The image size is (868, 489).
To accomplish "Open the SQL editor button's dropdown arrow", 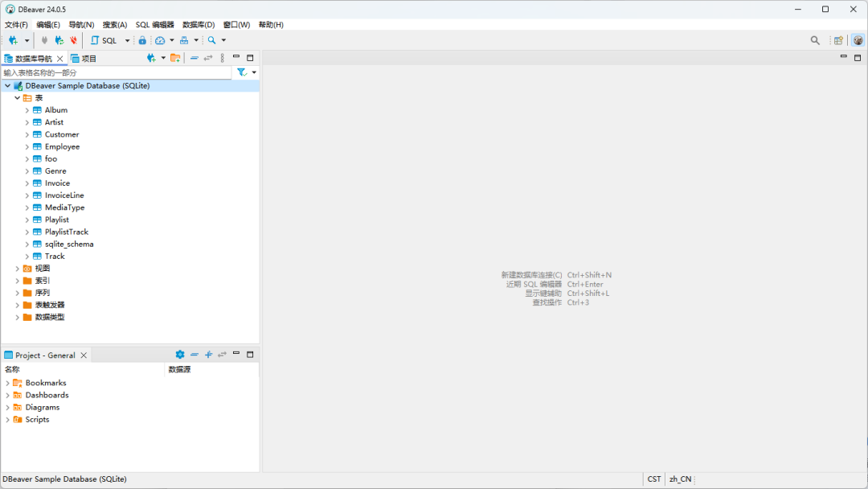I will tap(127, 40).
